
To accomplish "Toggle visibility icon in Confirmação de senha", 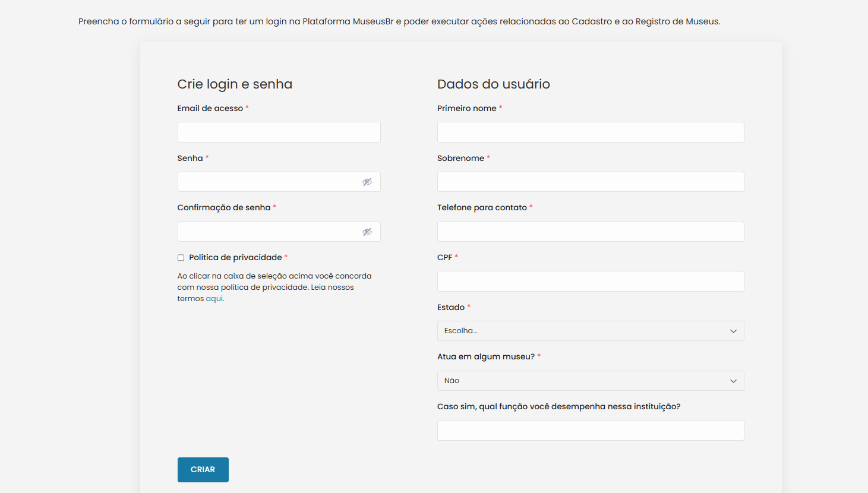I will coord(367,232).
